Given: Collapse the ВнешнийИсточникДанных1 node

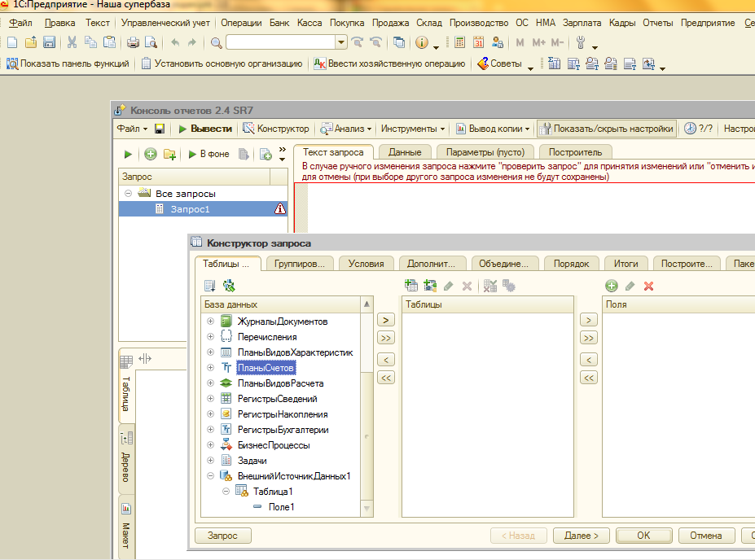Looking at the screenshot, I should 211,476.
